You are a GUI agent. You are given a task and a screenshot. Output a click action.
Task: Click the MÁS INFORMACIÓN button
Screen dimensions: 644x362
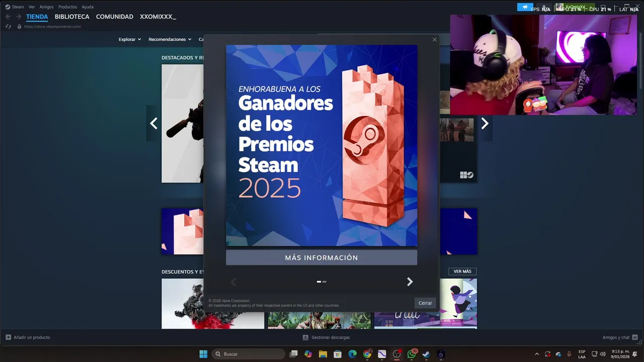[x=321, y=257]
